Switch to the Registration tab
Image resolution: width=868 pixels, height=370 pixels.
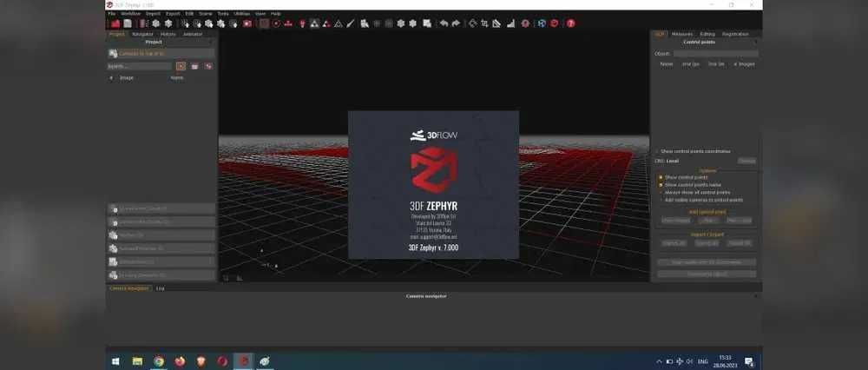(x=735, y=34)
